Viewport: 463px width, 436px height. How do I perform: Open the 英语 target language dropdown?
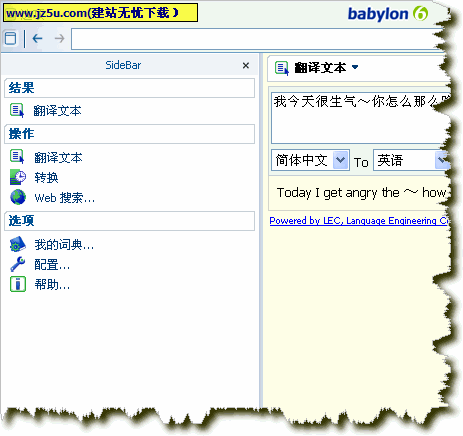pyautogui.click(x=442, y=160)
